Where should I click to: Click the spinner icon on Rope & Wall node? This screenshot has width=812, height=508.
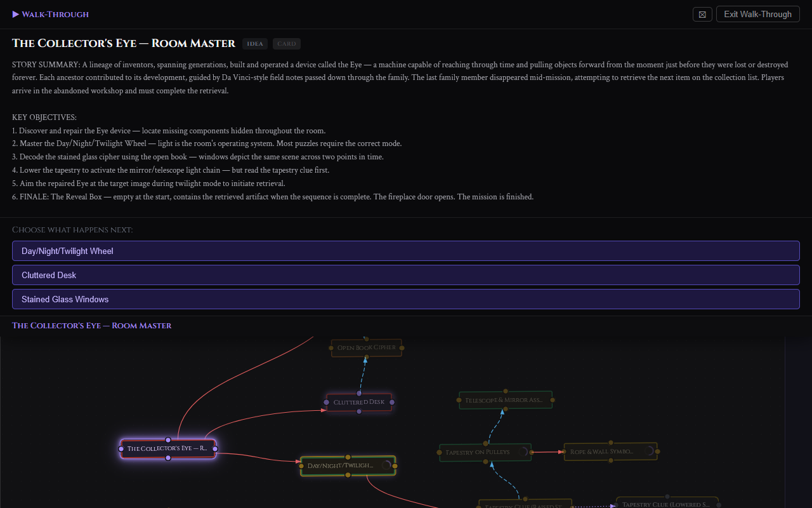[x=648, y=451]
